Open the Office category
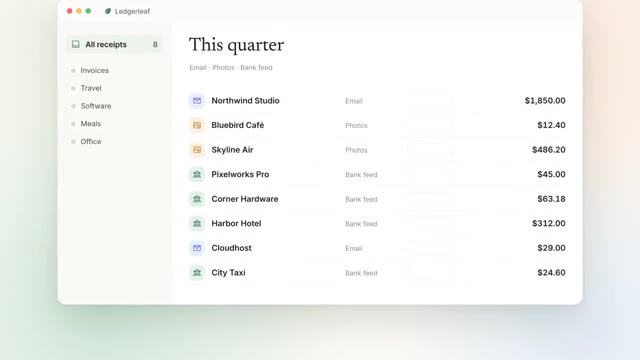This screenshot has height=360, width=640. coord(91,142)
